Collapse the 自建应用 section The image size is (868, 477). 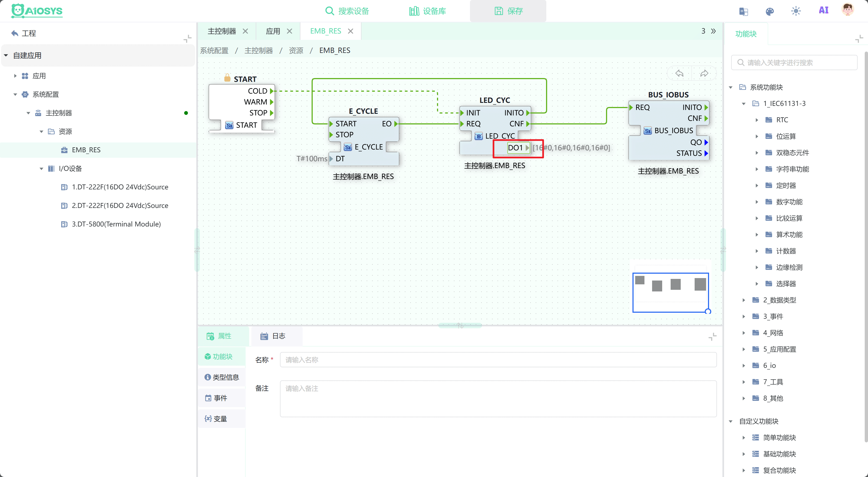tap(6, 55)
